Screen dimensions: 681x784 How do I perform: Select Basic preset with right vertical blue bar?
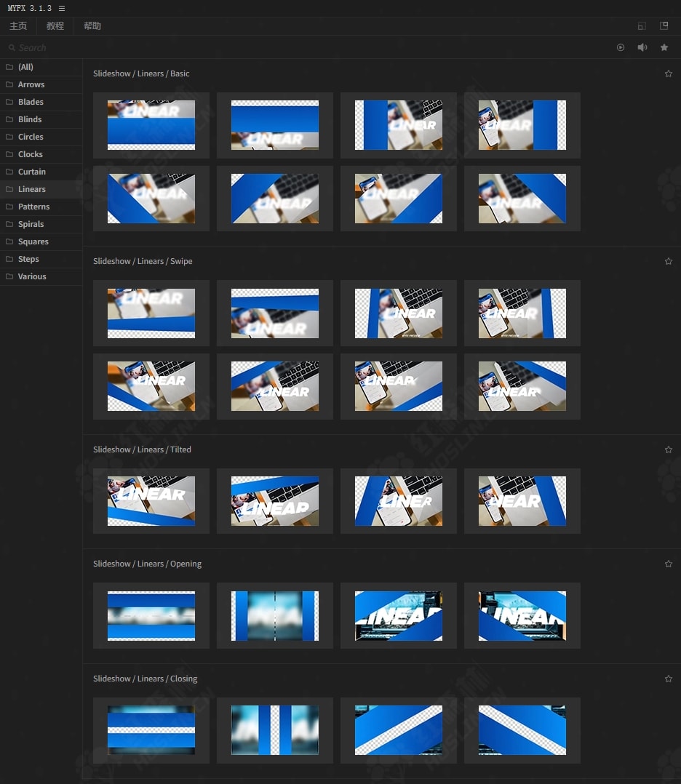coord(522,125)
